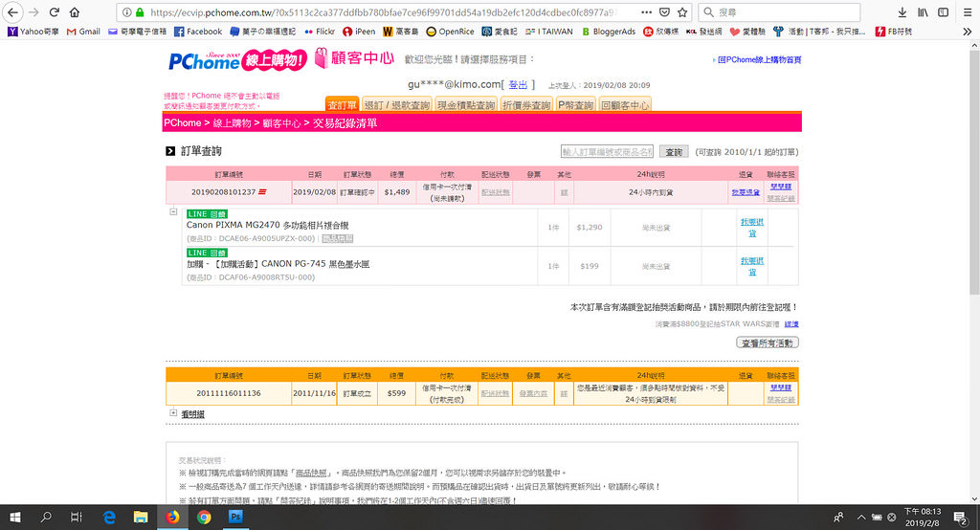
Task: Open the Windows notification center
Action: click(961, 517)
